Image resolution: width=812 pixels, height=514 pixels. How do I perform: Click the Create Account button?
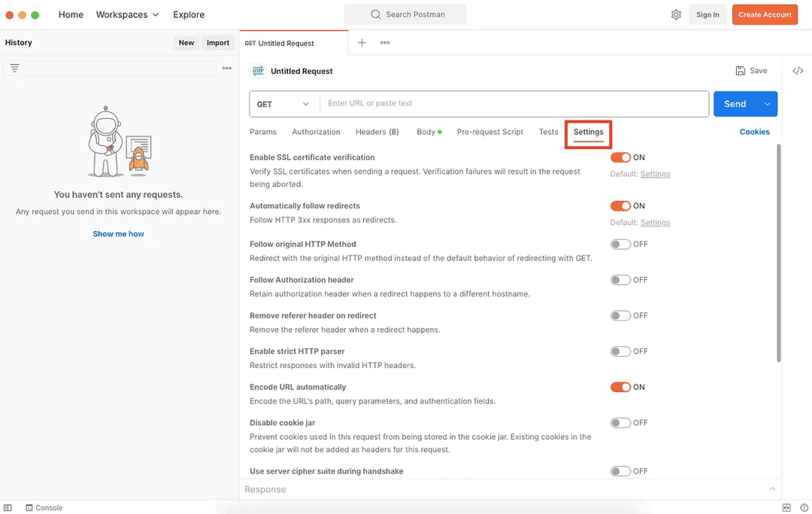(765, 14)
